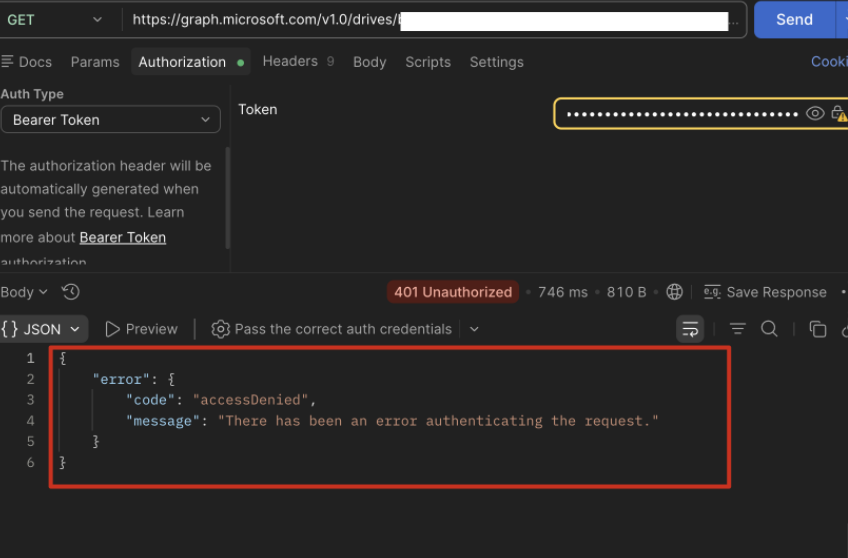Click the auth description panel scrollbar
Image resolution: width=848 pixels, height=558 pixels.
(228, 197)
